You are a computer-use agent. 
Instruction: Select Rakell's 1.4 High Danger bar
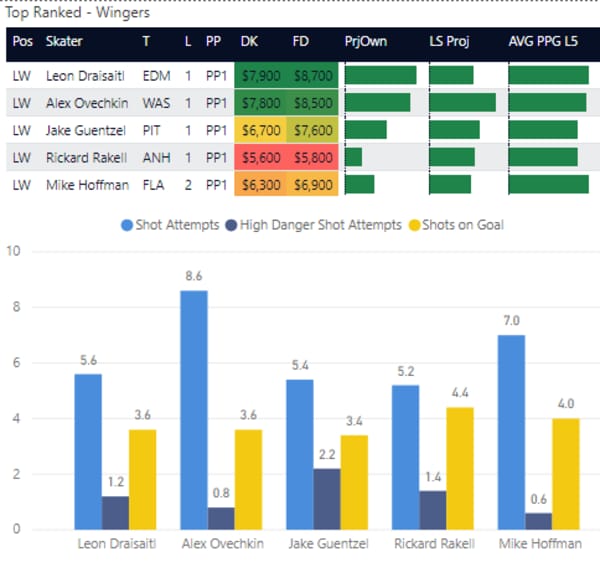pos(433,510)
